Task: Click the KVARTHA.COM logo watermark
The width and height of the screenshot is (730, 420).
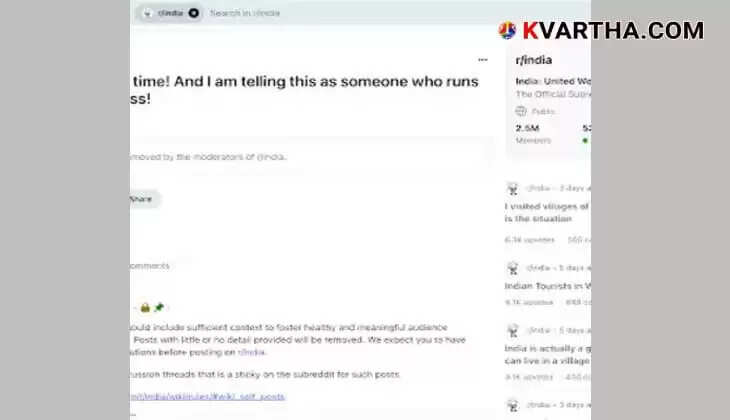Action: 601,31
